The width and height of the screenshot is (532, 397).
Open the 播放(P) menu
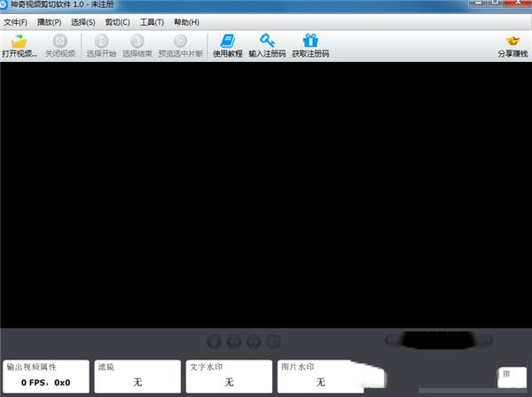click(49, 21)
